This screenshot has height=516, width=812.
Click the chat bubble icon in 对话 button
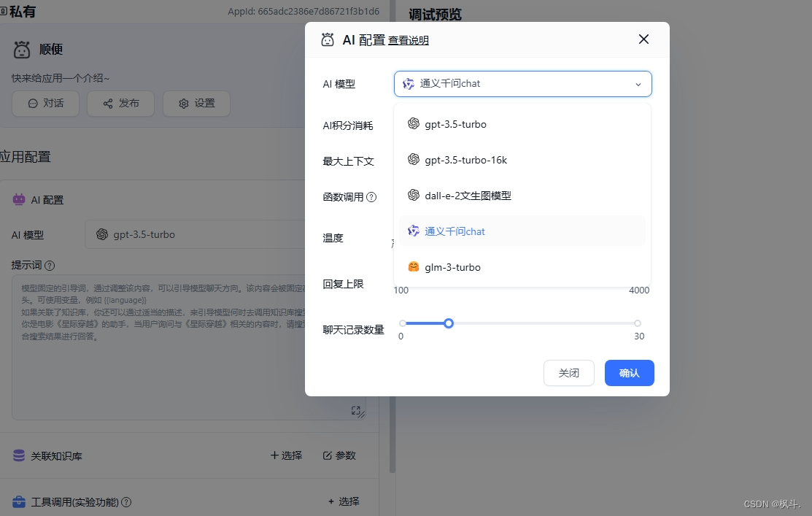pos(33,104)
